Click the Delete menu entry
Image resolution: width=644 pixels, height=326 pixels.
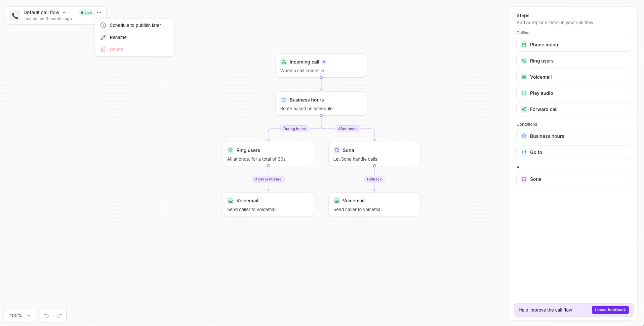point(116,49)
